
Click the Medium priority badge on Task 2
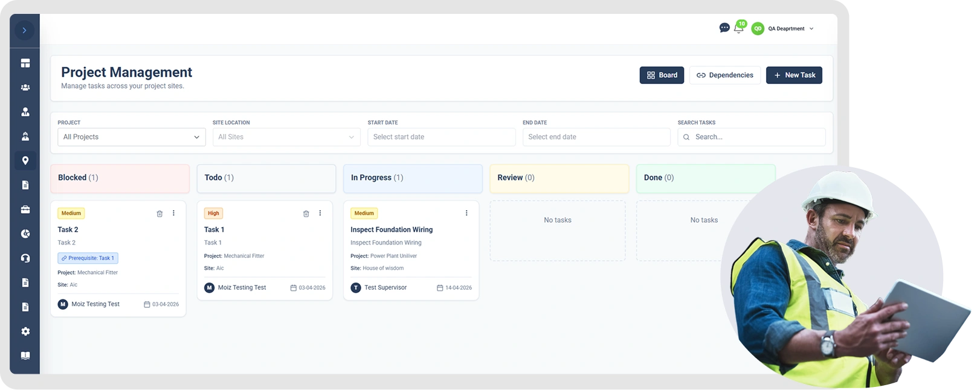pos(71,213)
